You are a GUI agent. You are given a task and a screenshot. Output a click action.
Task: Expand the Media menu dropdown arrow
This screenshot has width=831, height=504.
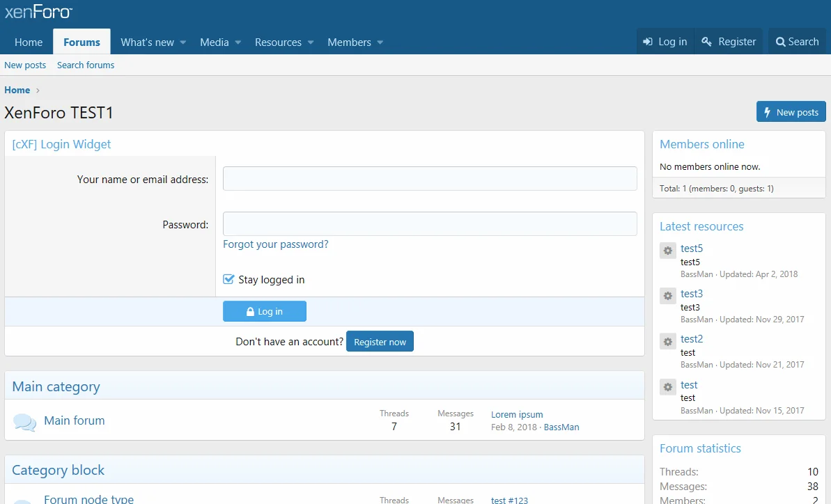pyautogui.click(x=238, y=42)
